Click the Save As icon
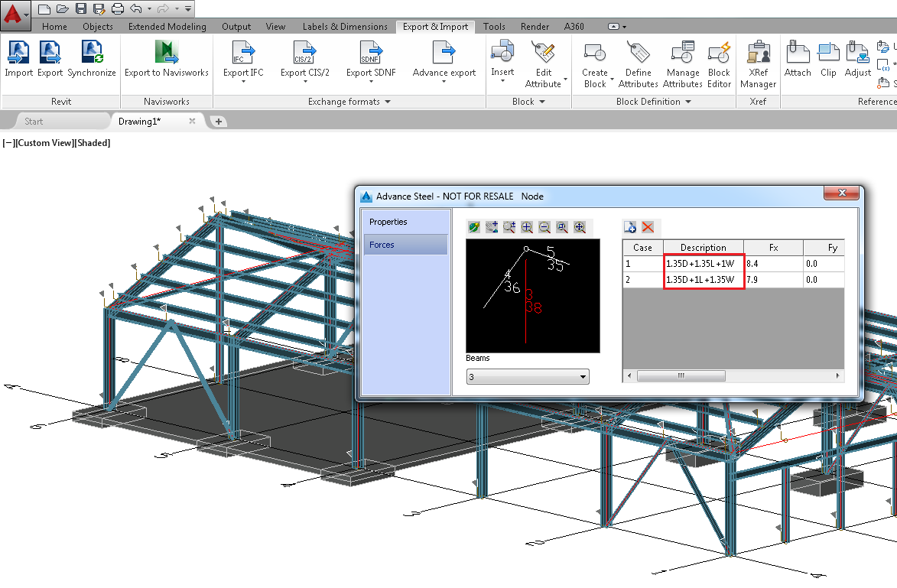The width and height of the screenshot is (897, 588). [99, 8]
